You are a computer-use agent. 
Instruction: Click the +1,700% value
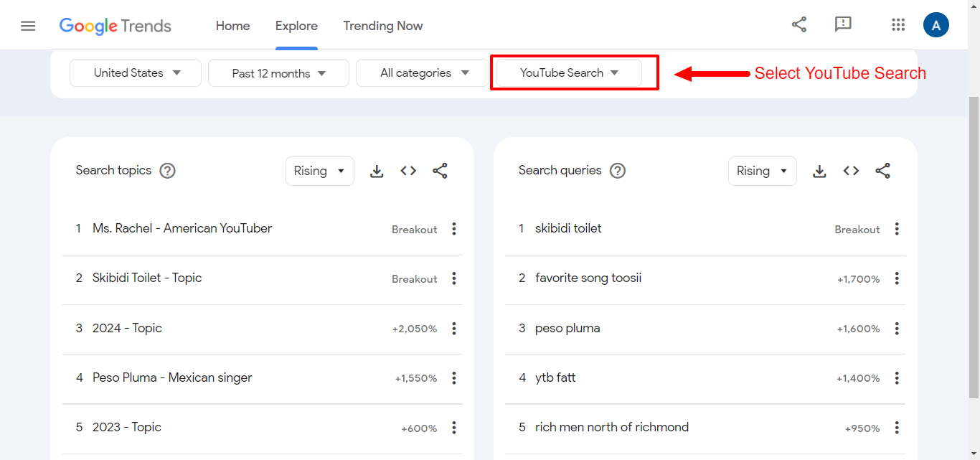click(x=859, y=279)
